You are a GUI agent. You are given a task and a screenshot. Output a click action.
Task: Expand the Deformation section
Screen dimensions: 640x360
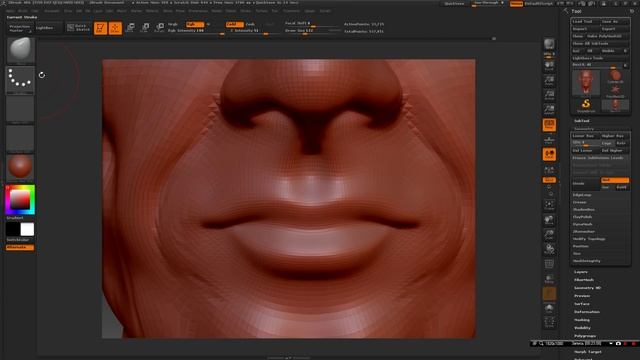click(x=587, y=312)
